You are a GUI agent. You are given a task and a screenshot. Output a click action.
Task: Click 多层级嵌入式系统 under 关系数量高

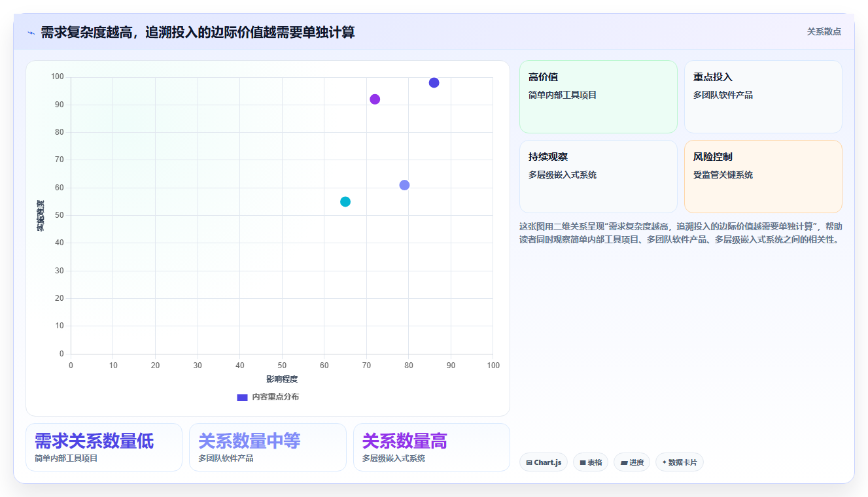(394, 458)
